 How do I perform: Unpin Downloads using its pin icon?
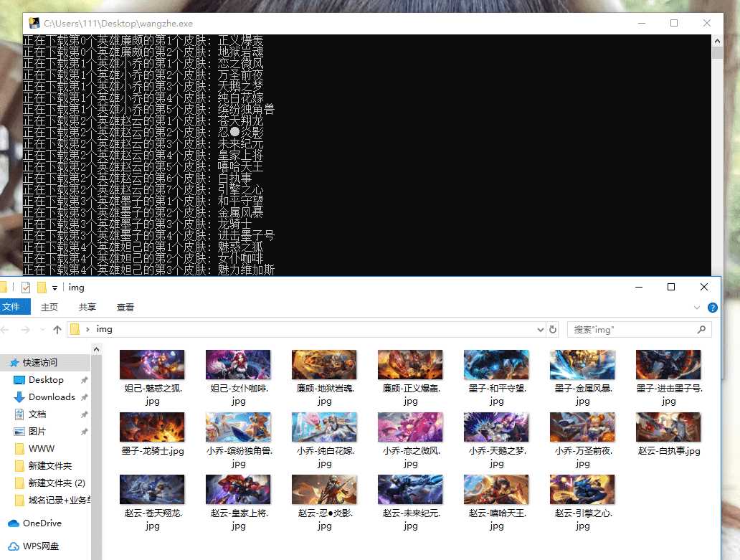(x=85, y=397)
